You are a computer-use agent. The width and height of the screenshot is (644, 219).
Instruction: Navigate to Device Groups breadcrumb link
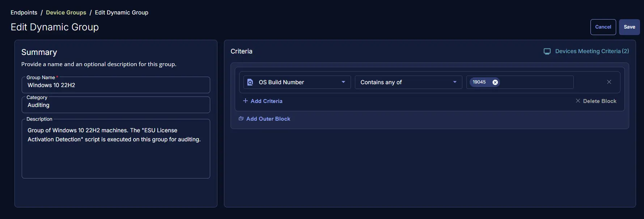coord(66,12)
